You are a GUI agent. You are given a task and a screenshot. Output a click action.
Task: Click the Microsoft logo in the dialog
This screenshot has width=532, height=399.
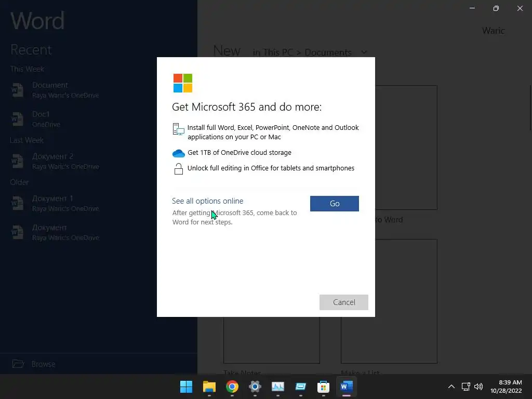(x=183, y=83)
